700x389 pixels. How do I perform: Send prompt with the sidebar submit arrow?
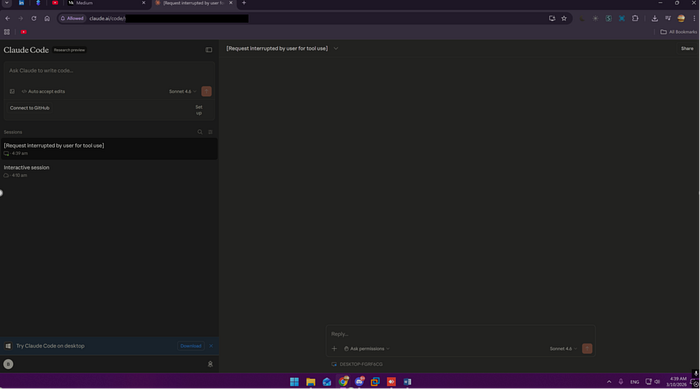coord(206,92)
